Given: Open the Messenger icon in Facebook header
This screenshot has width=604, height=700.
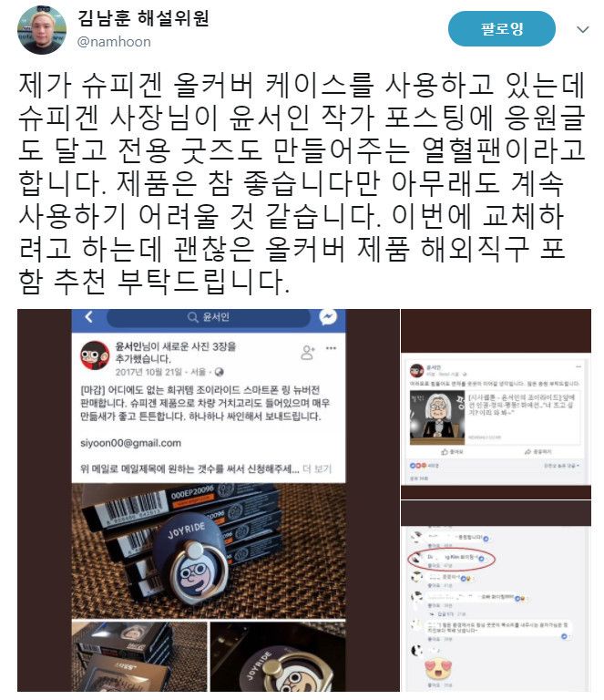Looking at the screenshot, I should 328,317.
